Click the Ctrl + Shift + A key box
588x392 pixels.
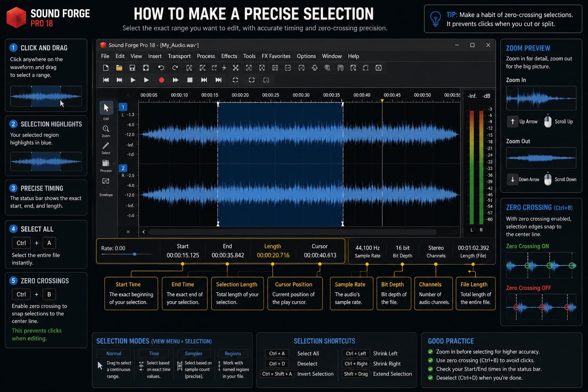(277, 374)
